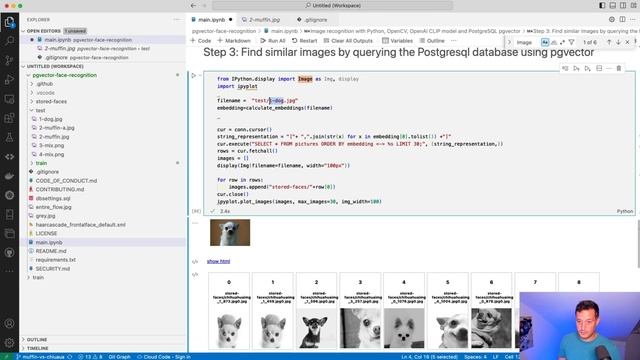Screen dimensions: 640x360
Task: Open the notebook Outline button
Action: click(432, 41)
